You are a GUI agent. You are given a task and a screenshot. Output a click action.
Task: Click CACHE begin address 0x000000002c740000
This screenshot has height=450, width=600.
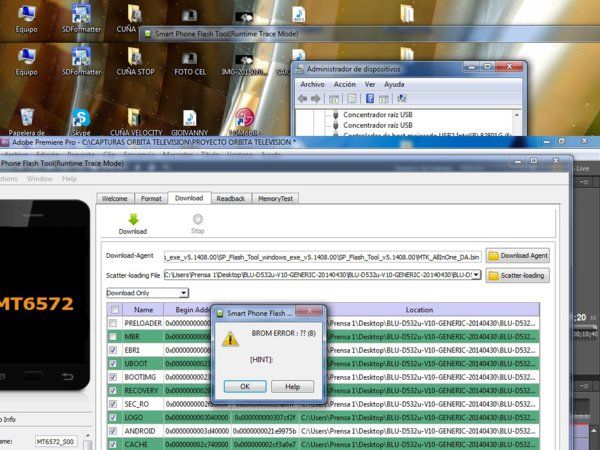coord(197,444)
